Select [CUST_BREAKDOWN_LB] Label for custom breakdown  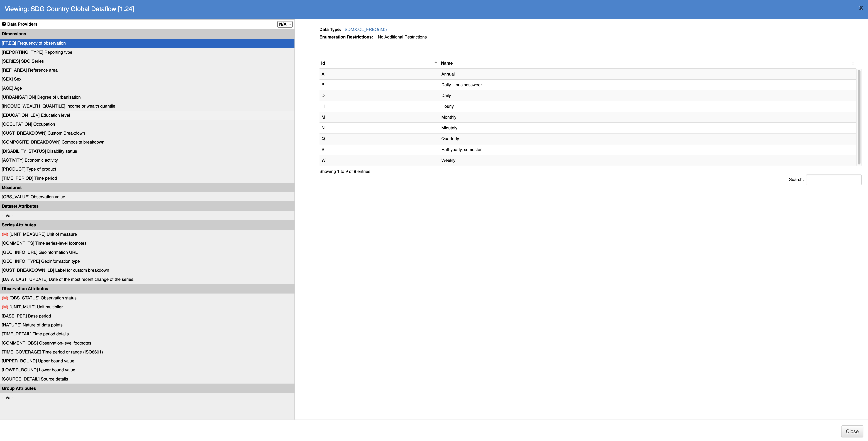point(147,270)
